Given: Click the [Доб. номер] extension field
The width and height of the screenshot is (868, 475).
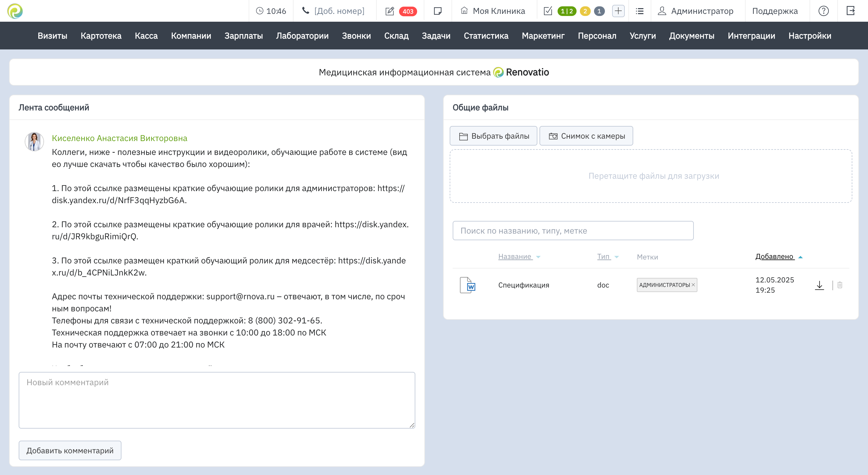Looking at the screenshot, I should tap(339, 11).
